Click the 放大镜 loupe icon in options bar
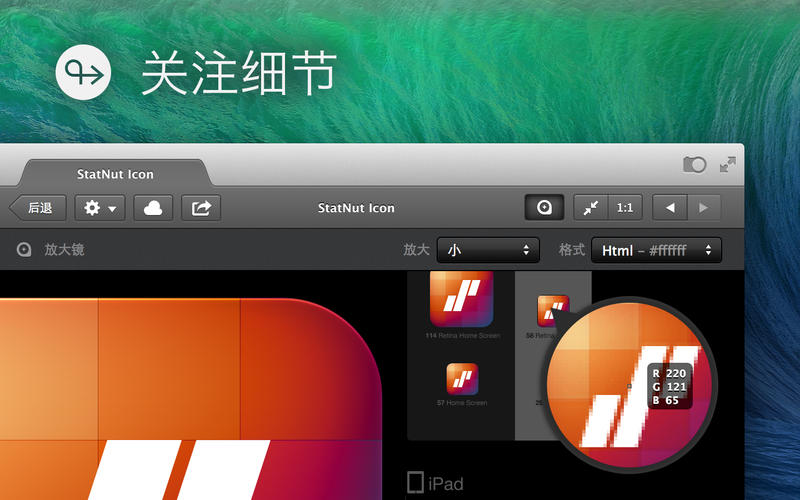This screenshot has height=500, width=800. [x=23, y=249]
